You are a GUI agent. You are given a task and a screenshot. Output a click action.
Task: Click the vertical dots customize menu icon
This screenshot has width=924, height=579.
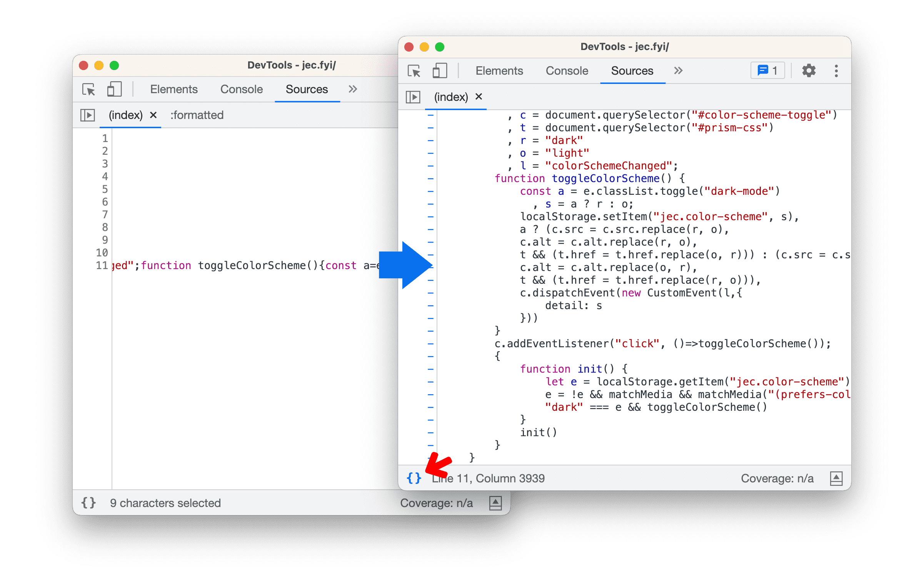[x=836, y=71]
